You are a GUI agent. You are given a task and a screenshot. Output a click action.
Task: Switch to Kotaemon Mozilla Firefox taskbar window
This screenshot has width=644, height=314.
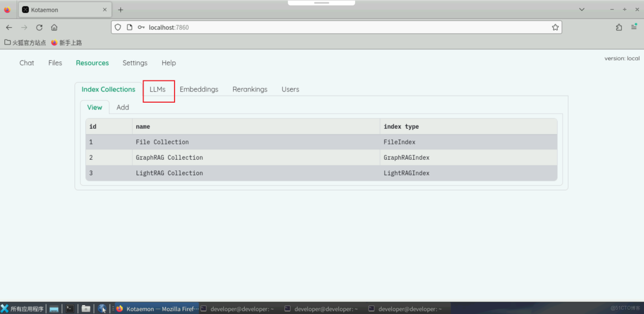pyautogui.click(x=157, y=309)
